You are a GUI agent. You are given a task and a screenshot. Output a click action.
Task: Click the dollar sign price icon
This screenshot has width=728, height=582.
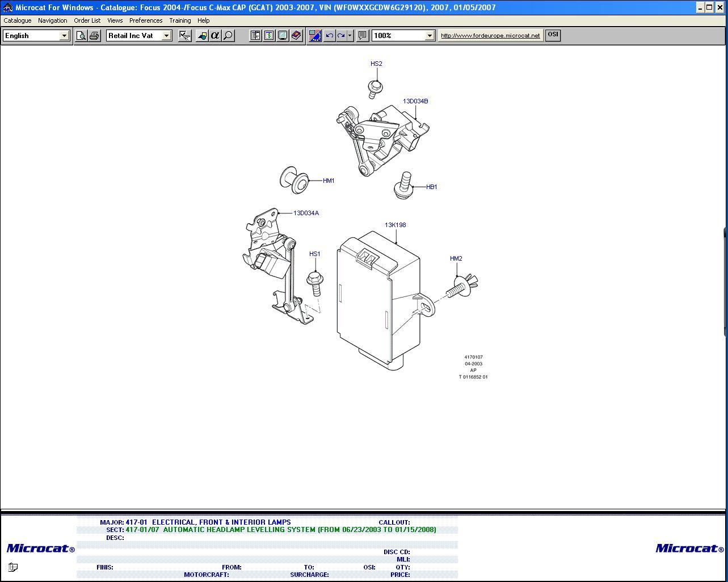[269, 36]
